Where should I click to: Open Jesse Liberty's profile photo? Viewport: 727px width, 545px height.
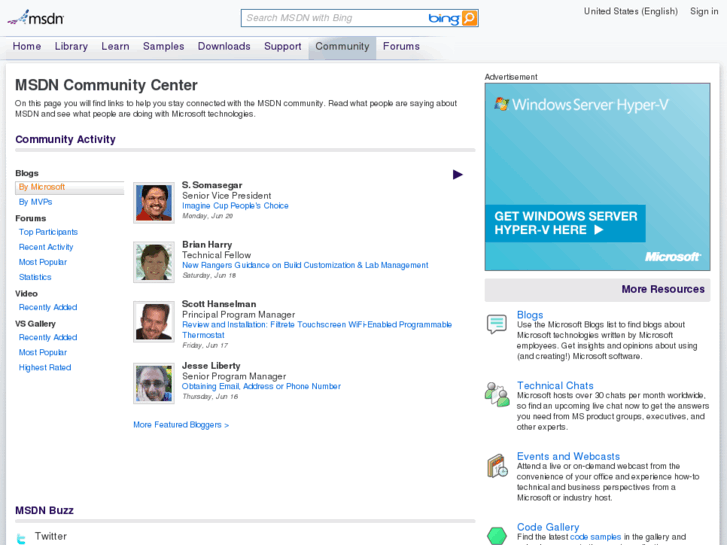[x=154, y=384]
